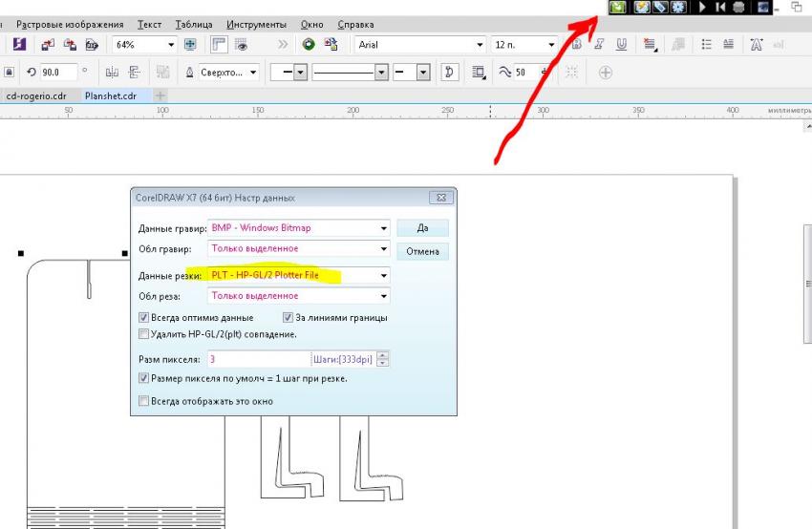
Task: Toggle underline text formatting
Action: point(621,45)
